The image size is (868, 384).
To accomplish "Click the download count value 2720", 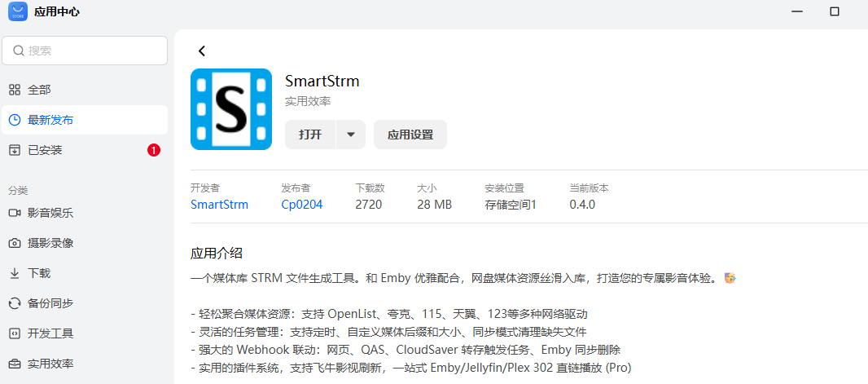I will [x=369, y=205].
